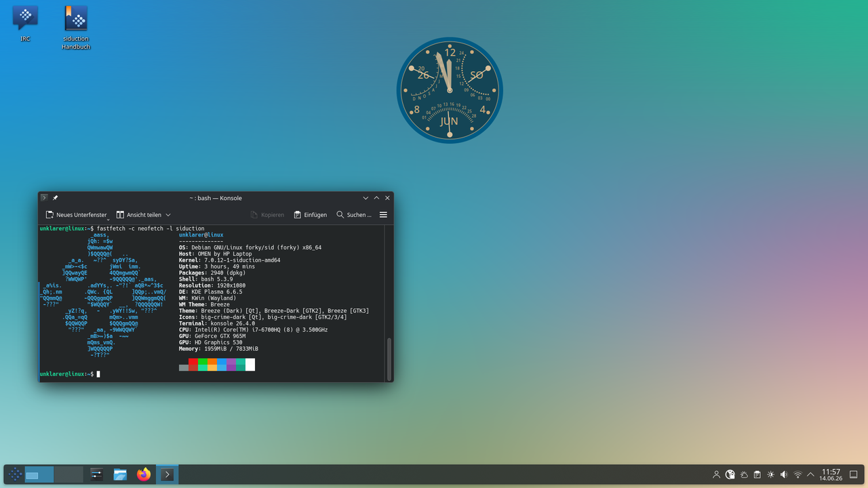
Task: Open the siduction Handbuch desktop icon
Action: [x=76, y=27]
